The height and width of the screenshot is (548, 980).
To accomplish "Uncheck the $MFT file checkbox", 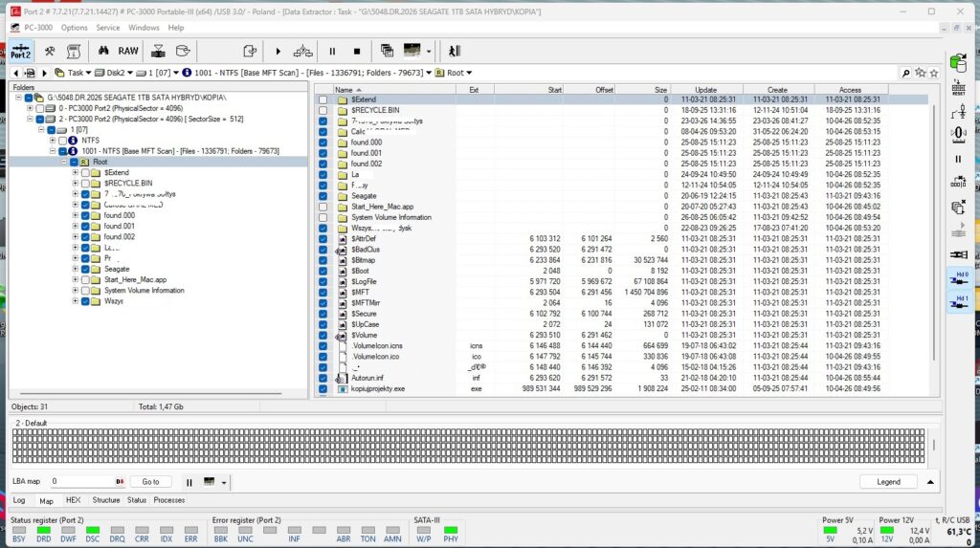I will pyautogui.click(x=323, y=293).
